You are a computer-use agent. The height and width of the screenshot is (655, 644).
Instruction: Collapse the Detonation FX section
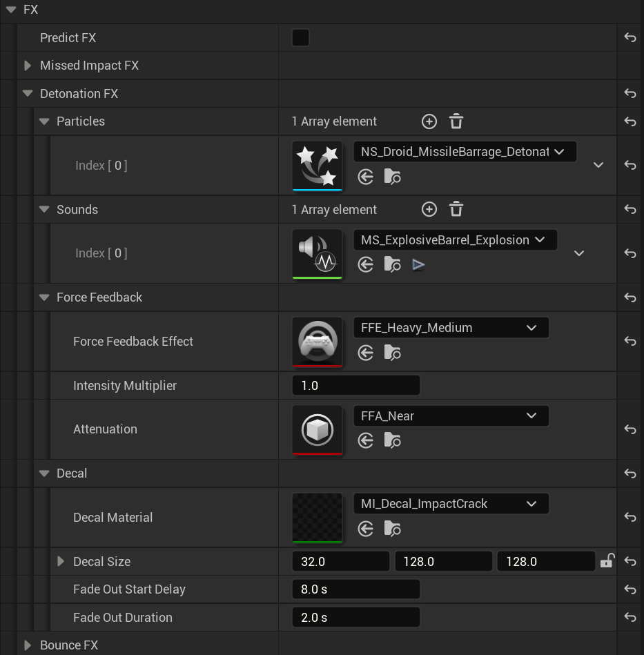28,94
